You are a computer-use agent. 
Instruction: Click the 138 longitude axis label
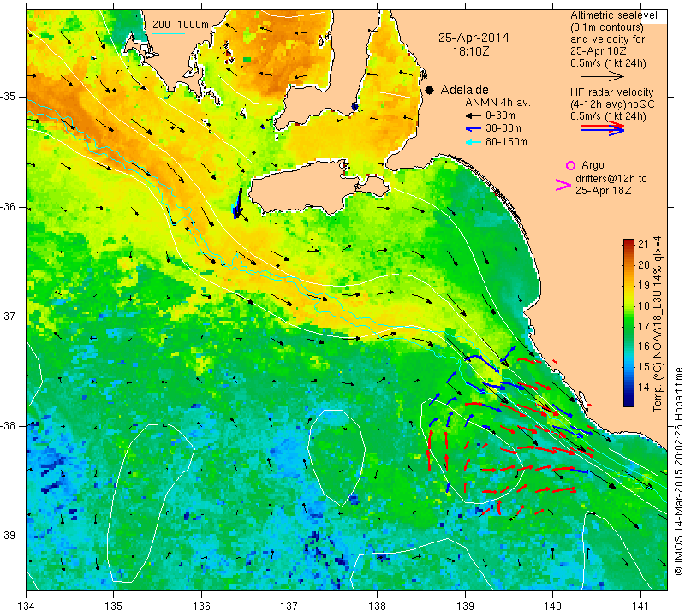tap(377, 607)
